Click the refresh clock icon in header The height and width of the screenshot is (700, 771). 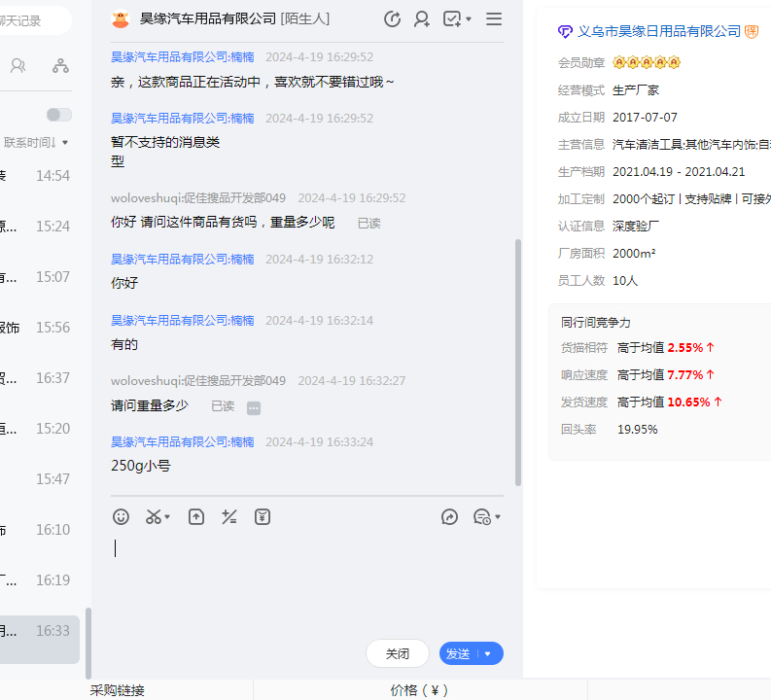pos(392,18)
